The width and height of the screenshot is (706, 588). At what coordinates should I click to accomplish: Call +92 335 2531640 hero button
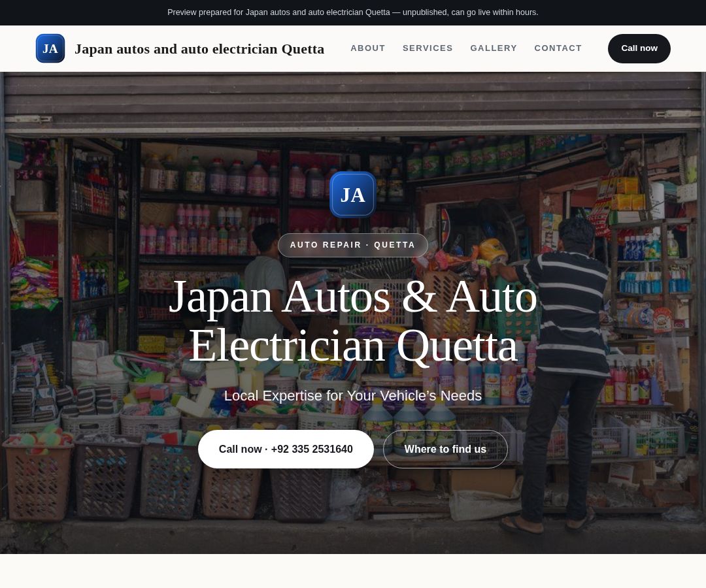click(286, 449)
